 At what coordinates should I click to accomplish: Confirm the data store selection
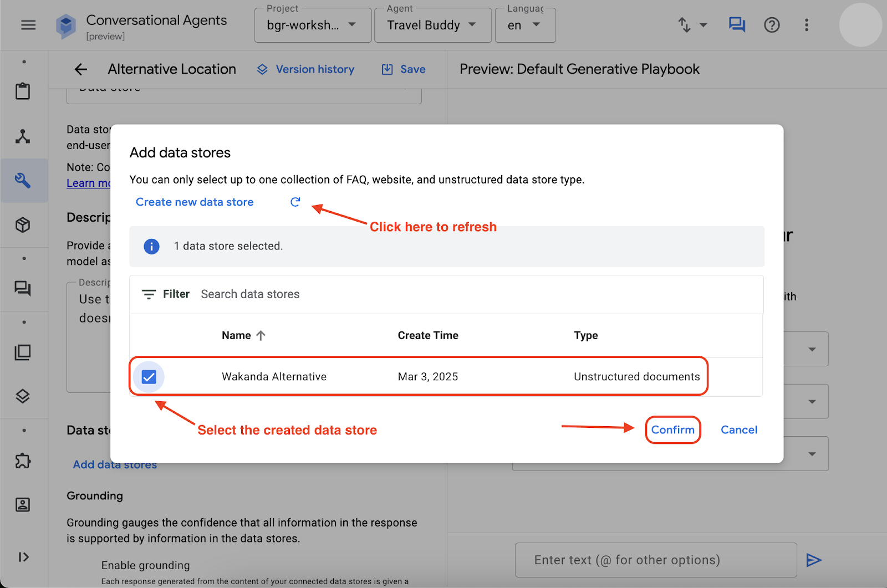pos(672,430)
